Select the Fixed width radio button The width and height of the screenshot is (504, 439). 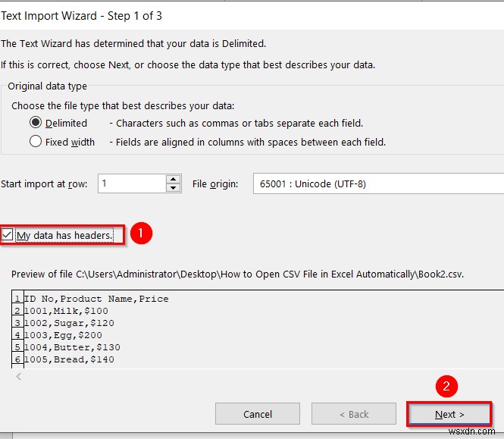(x=36, y=142)
